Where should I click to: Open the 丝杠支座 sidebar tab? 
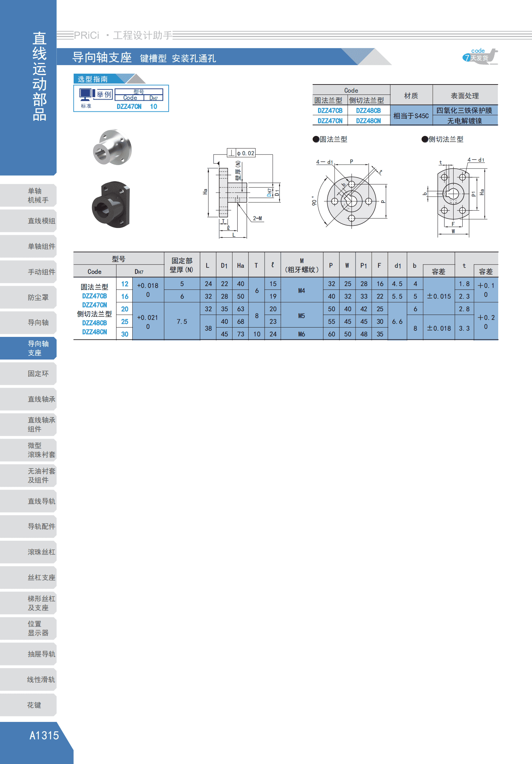28,577
